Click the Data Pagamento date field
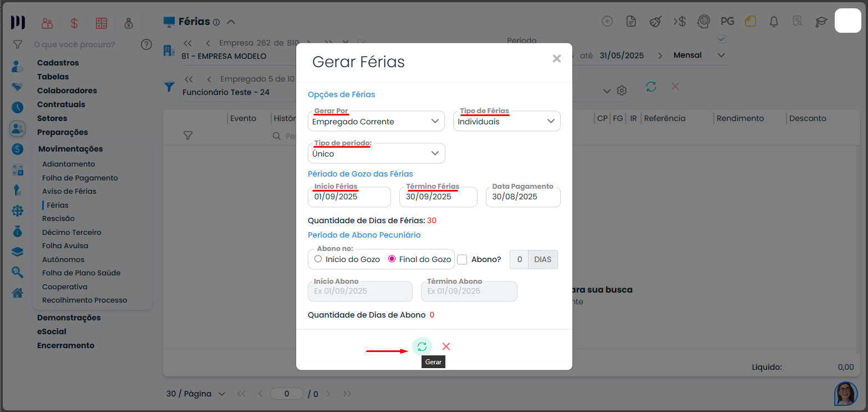 (523, 197)
